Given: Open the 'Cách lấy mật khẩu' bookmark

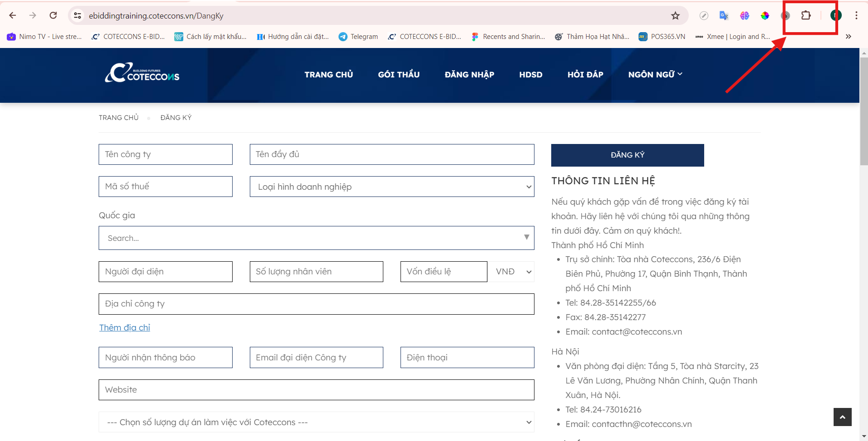Looking at the screenshot, I should pos(210,37).
